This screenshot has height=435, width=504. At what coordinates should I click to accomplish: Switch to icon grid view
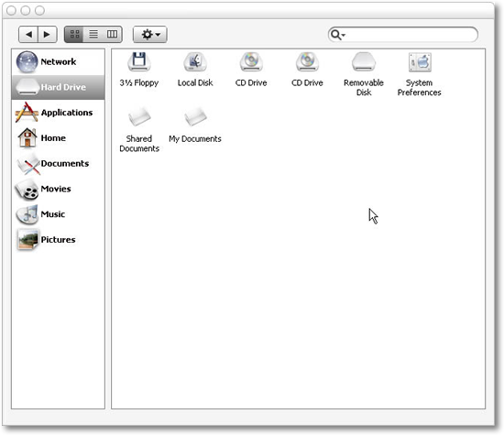(74, 34)
